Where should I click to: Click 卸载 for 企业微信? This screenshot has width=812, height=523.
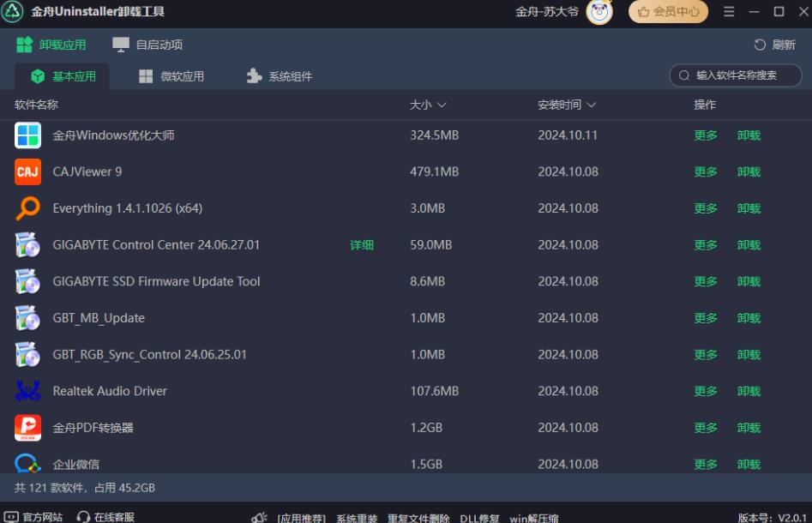pyautogui.click(x=749, y=465)
